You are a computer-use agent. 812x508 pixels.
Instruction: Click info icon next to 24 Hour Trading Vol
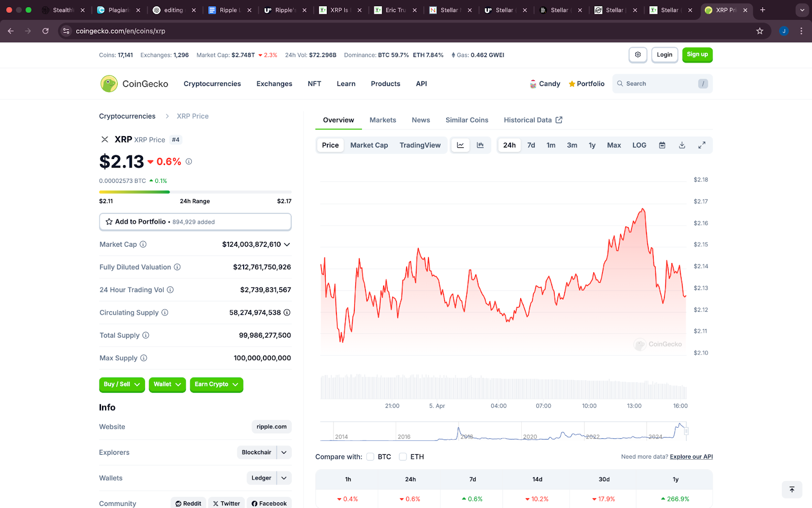click(x=171, y=290)
